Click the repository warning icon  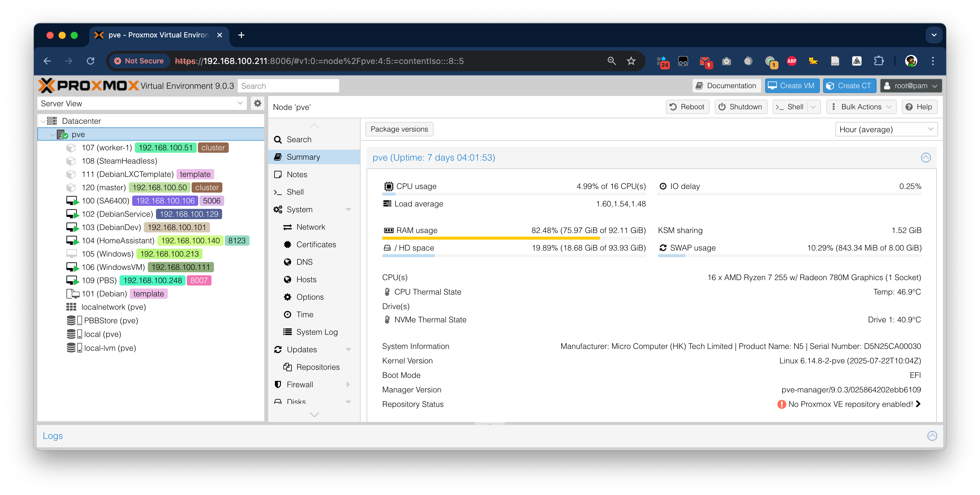(781, 404)
